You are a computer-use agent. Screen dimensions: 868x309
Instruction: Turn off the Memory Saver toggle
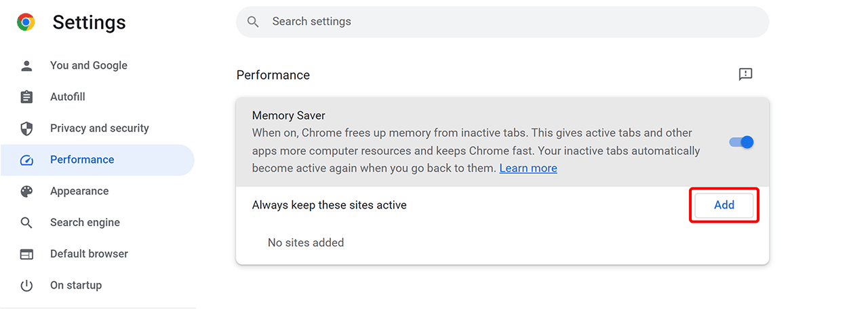click(741, 143)
